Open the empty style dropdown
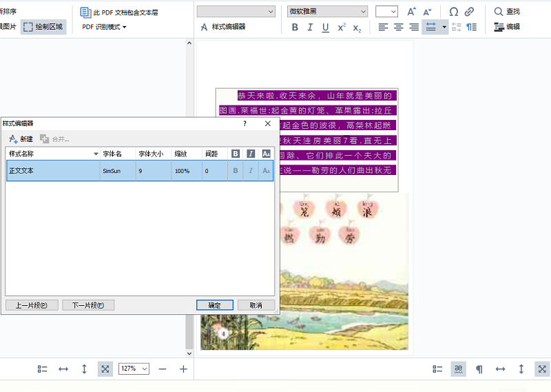Image resolution: width=551 pixels, height=392 pixels. (236, 11)
